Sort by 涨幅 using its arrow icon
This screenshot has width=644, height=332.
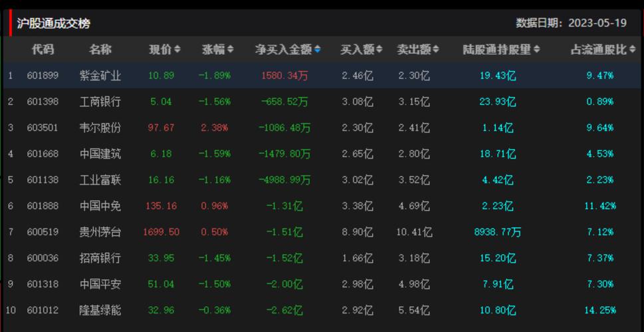pyautogui.click(x=230, y=50)
